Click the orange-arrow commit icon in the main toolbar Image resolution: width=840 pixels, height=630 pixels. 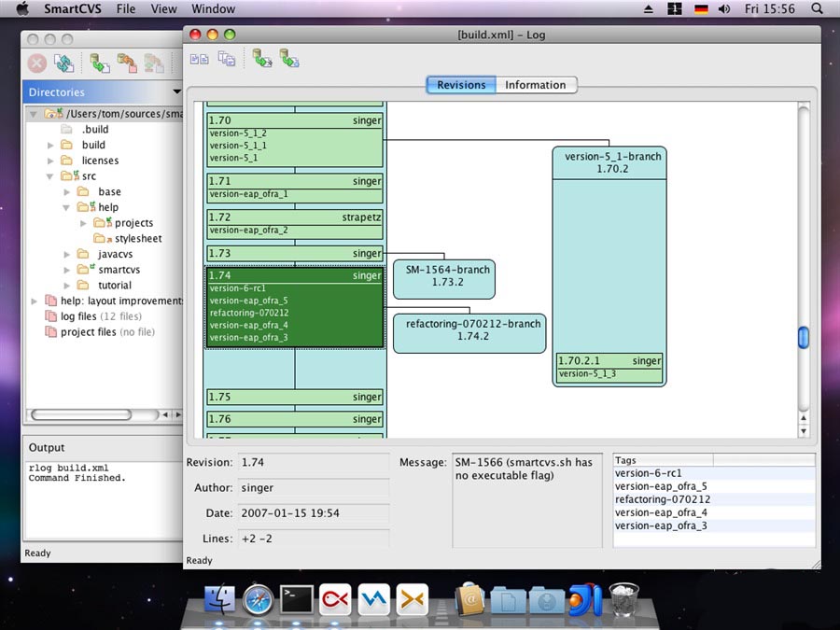(x=127, y=63)
